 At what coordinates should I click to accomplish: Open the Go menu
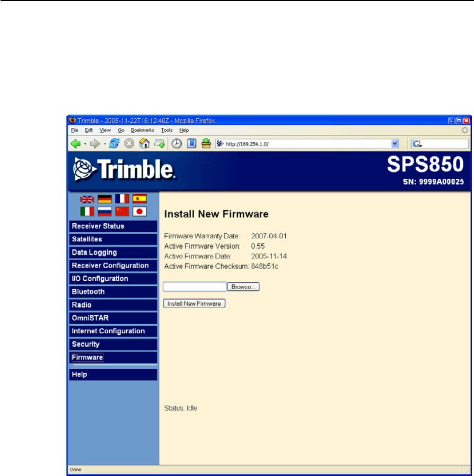tap(121, 130)
